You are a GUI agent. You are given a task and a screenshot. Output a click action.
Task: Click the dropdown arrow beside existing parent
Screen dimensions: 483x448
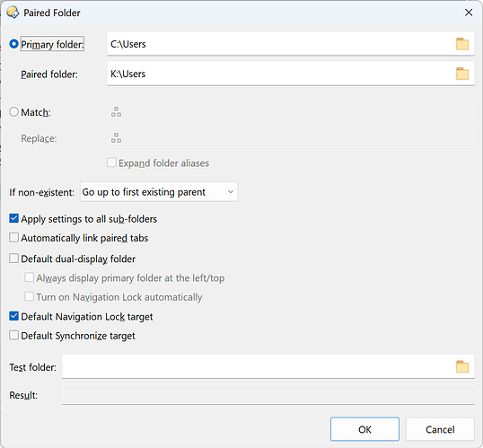tap(231, 192)
